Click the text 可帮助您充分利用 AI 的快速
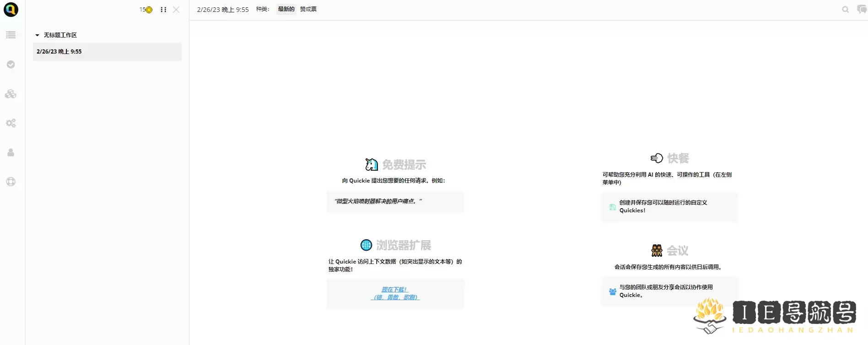This screenshot has height=345, width=868. (x=667, y=178)
